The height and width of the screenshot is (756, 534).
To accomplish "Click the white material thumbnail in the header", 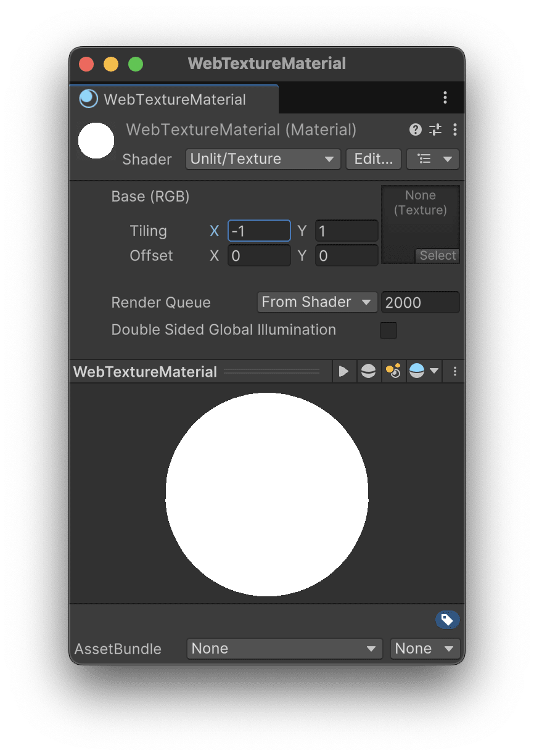I will click(96, 141).
